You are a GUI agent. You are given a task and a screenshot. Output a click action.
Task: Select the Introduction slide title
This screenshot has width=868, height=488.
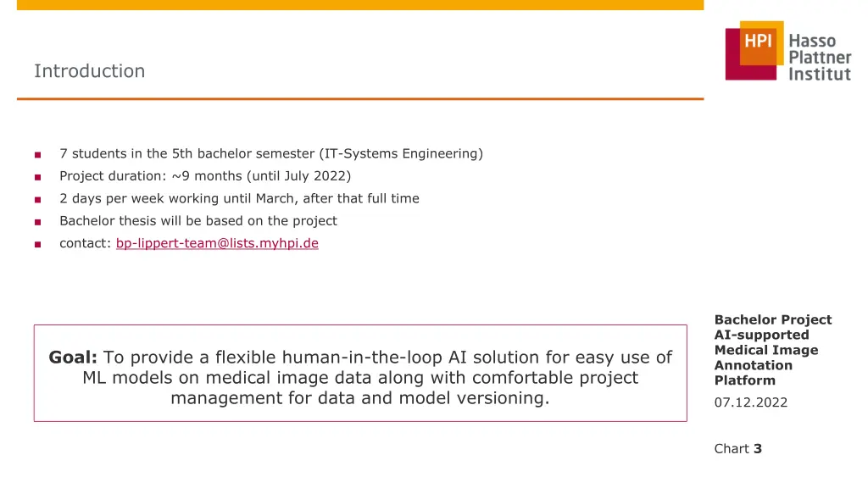[90, 71]
